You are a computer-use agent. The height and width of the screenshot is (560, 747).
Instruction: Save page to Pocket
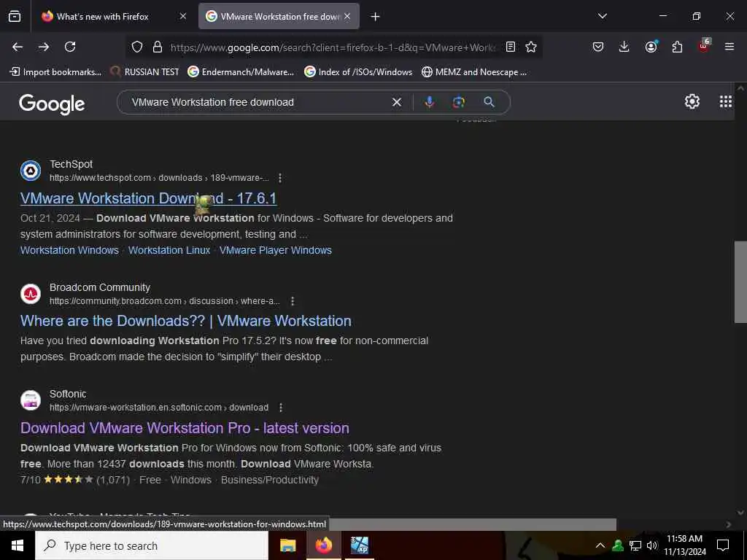pyautogui.click(x=598, y=47)
